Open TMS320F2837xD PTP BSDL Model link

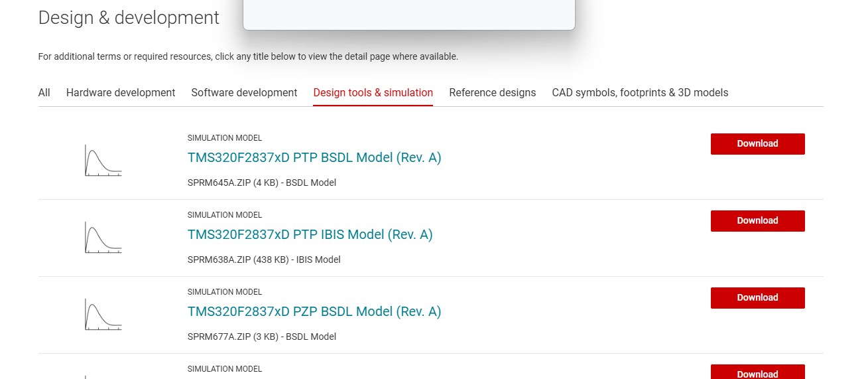[314, 158]
